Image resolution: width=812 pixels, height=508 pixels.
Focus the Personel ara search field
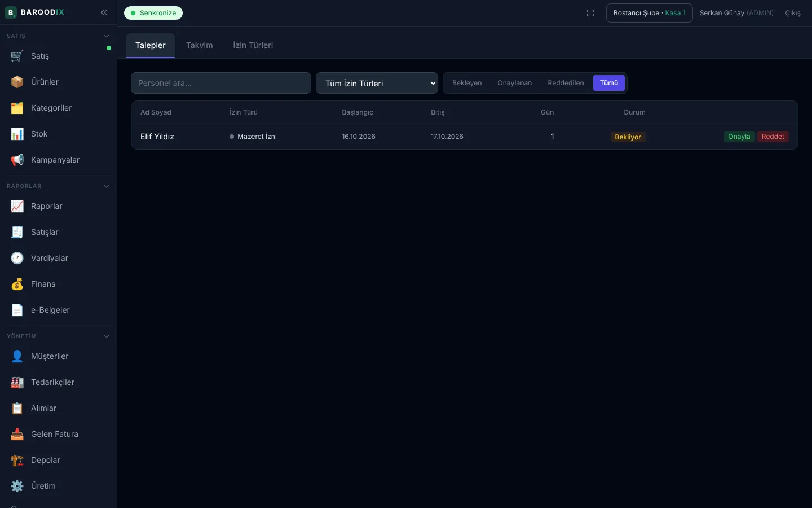click(x=221, y=83)
